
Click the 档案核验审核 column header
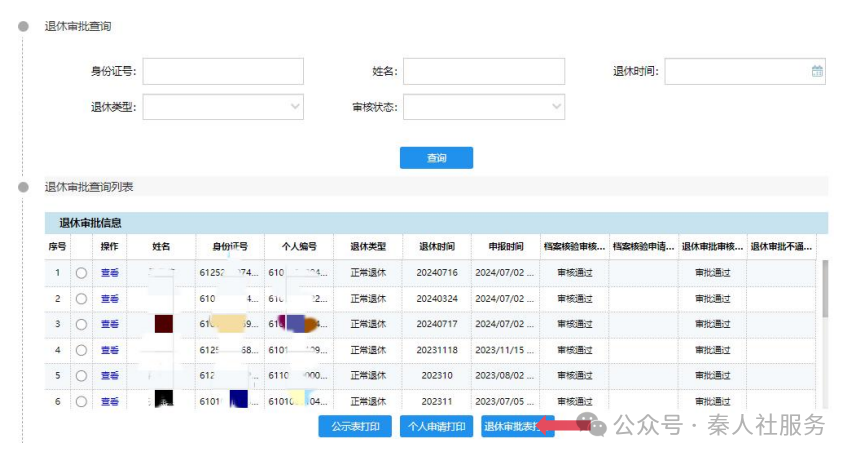point(574,246)
